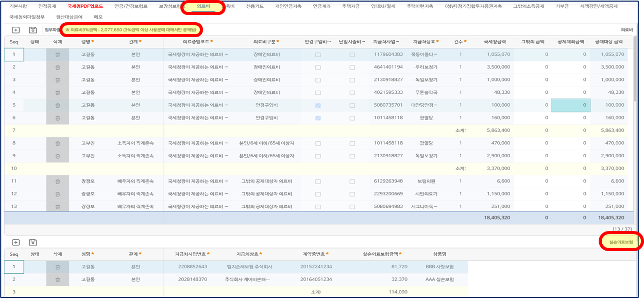Add a new row to the 실손의료보험 grid
The width and height of the screenshot is (644, 298).
point(15,242)
